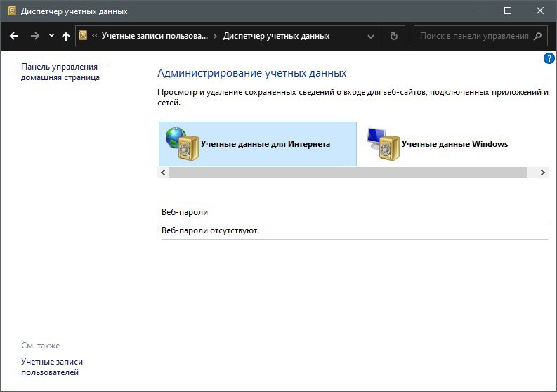Click 'Веб-пароли отсутствуют.' text
This screenshot has height=392, width=557.
point(210,230)
